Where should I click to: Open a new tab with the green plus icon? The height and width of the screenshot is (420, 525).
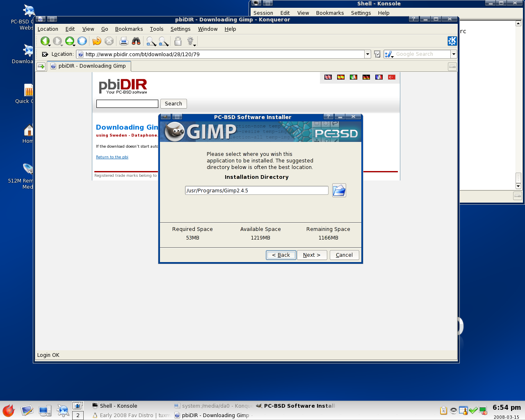[41, 66]
